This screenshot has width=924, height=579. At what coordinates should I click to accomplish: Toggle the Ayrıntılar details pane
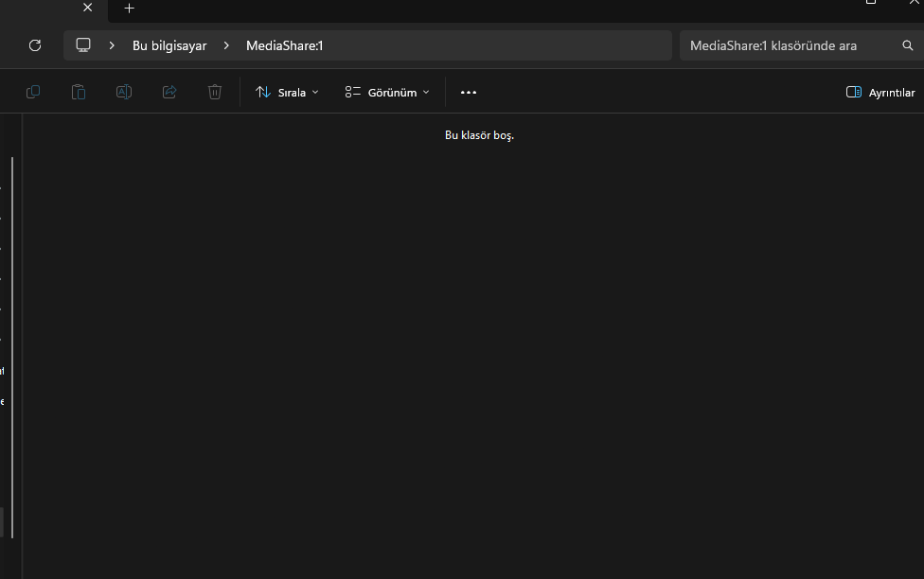(x=880, y=93)
